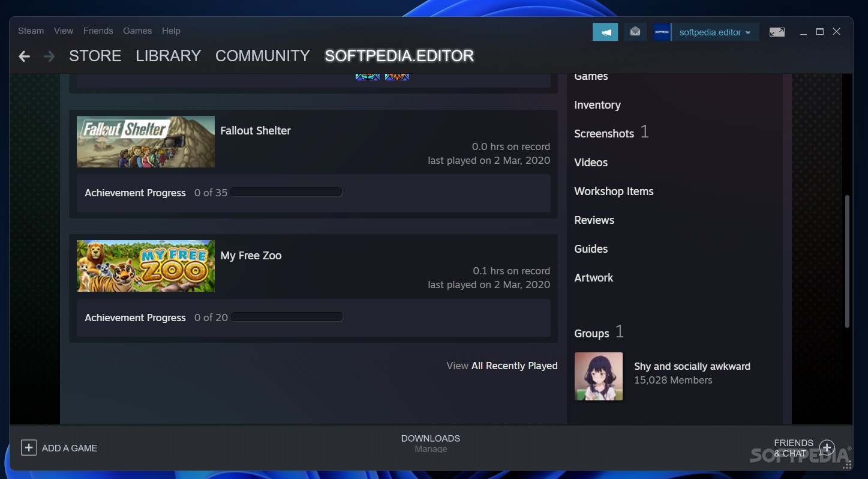Open the Artwork profile link
Viewport: 868px width, 479px height.
593,278
